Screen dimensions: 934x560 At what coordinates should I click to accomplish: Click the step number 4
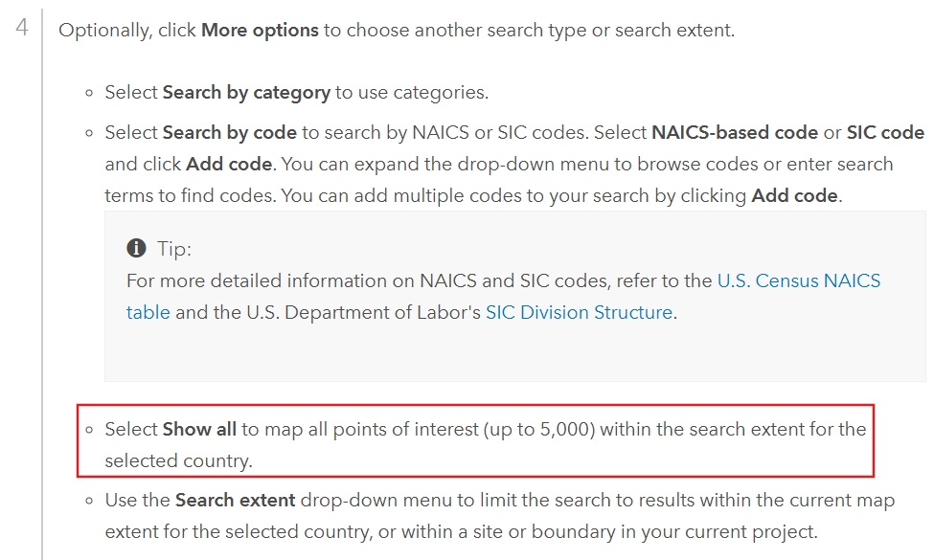(23, 29)
